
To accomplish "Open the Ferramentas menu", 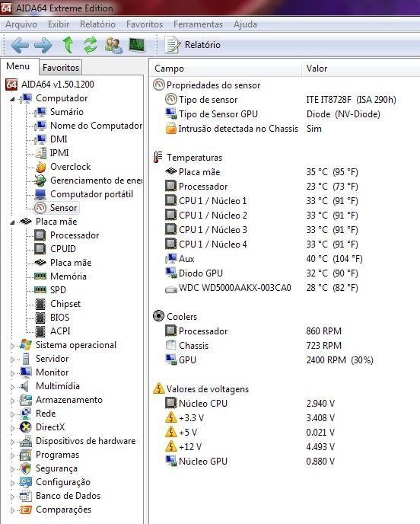I will coord(198,24).
